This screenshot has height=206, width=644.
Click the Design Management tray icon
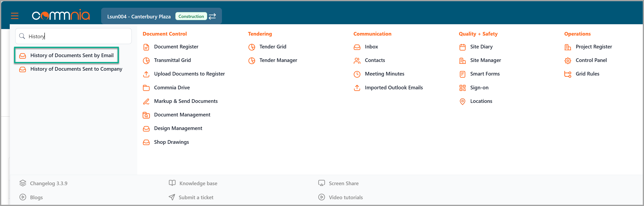point(146,129)
